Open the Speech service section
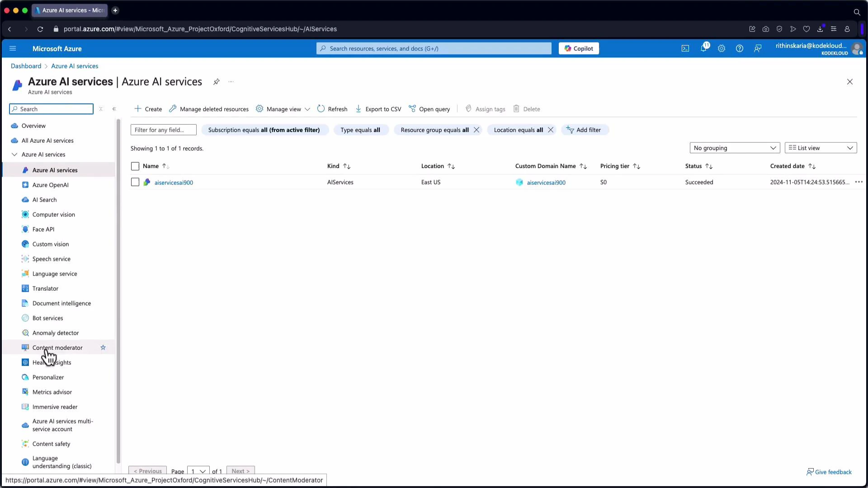 pyautogui.click(x=51, y=258)
